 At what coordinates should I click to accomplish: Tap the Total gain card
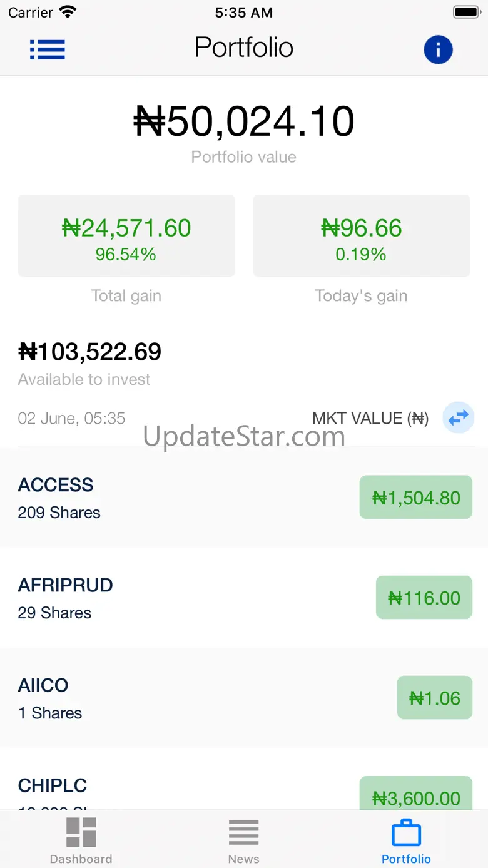tap(126, 236)
